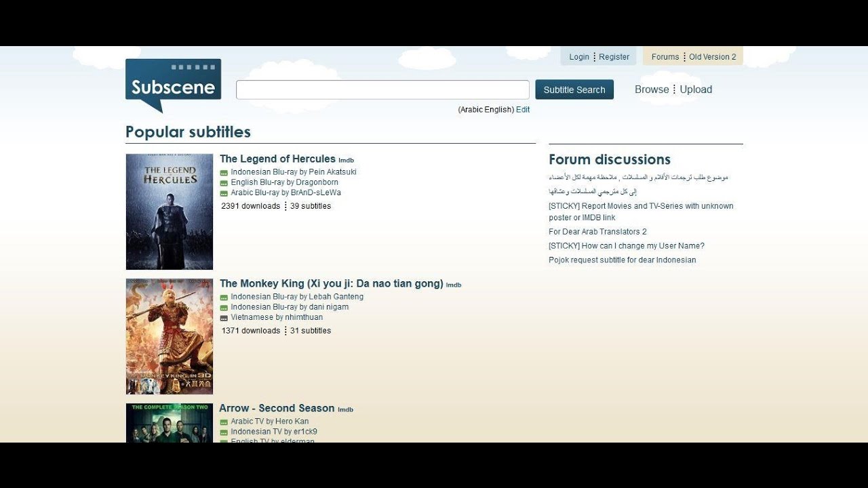
Task: Open the Imdb link for Legend of Hercules
Action: pos(346,161)
